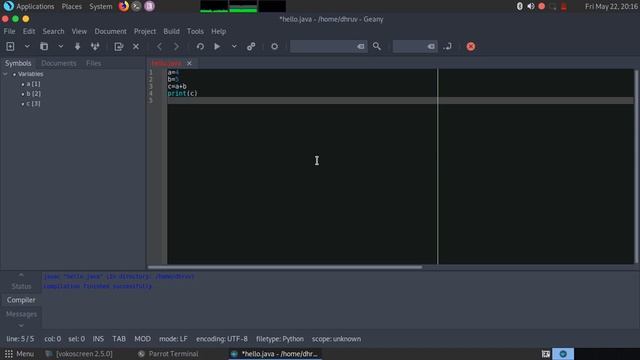Click the print(c) code line
Screen dimensions: 640x360
182,93
